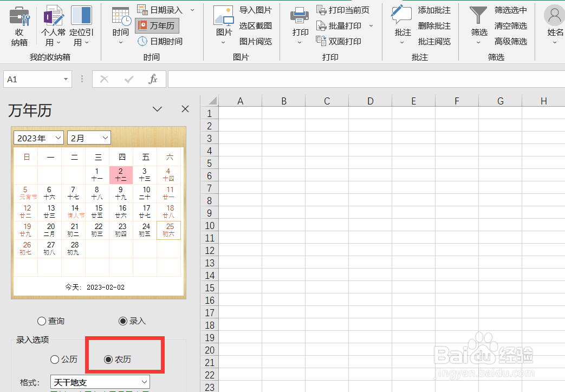Click the 日期录入 icon
The height and width of the screenshot is (392, 565).
point(142,10)
